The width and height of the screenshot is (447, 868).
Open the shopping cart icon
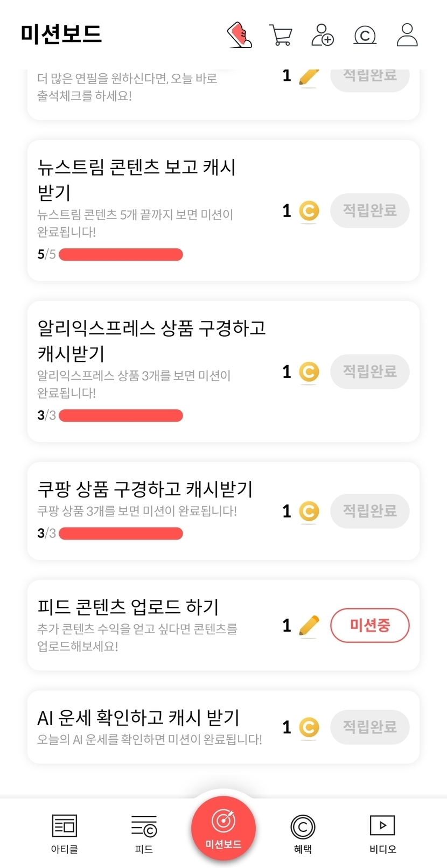280,36
